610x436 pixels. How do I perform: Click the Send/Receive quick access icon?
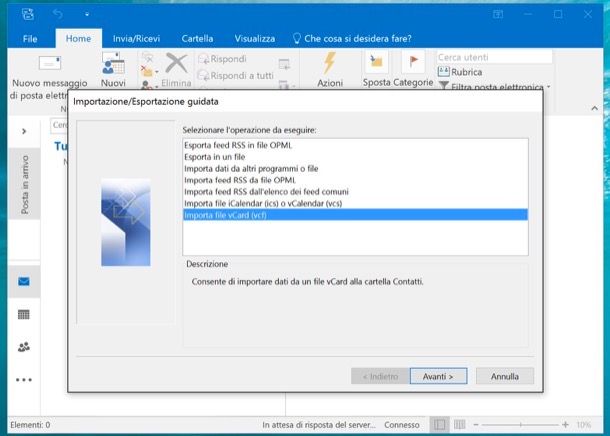click(28, 14)
